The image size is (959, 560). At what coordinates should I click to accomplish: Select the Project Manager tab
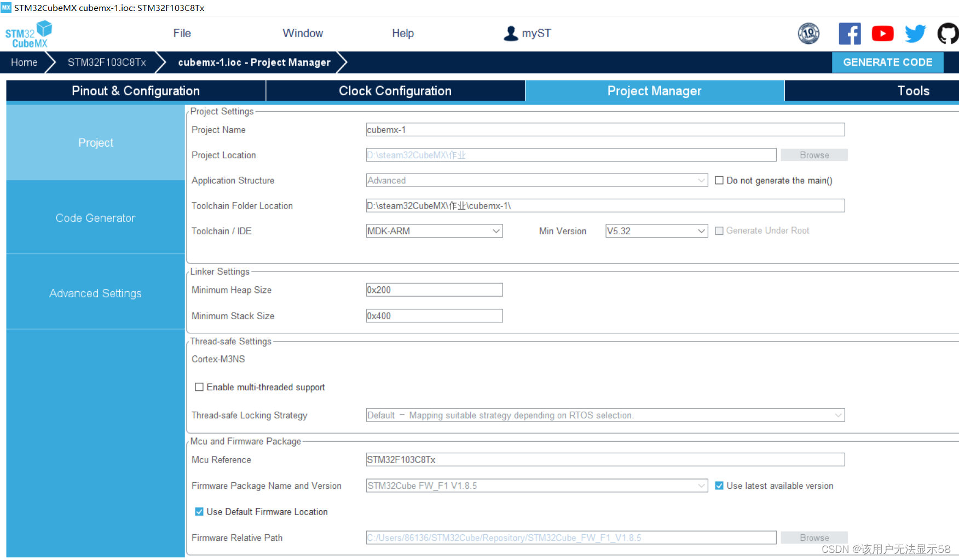655,91
